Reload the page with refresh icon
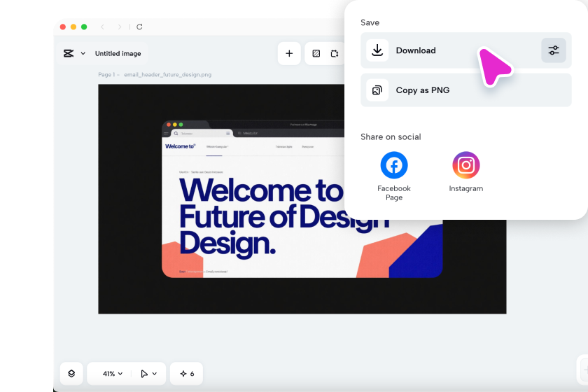 (x=139, y=27)
